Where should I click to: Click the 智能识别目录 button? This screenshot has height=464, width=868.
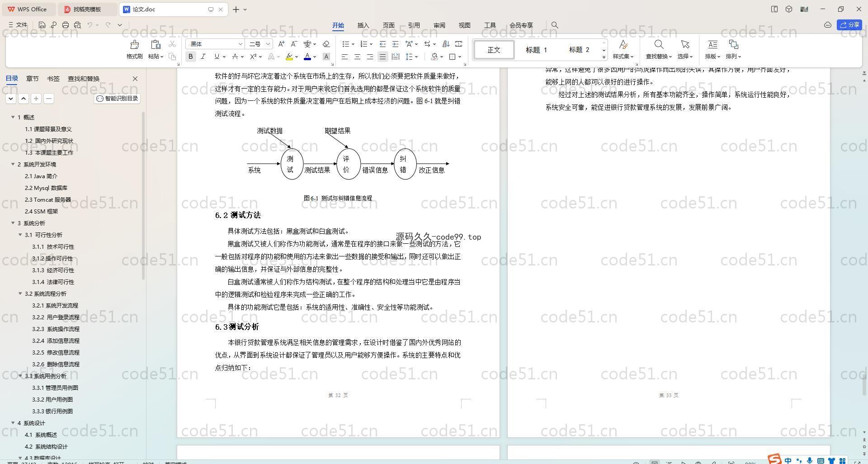pos(117,99)
